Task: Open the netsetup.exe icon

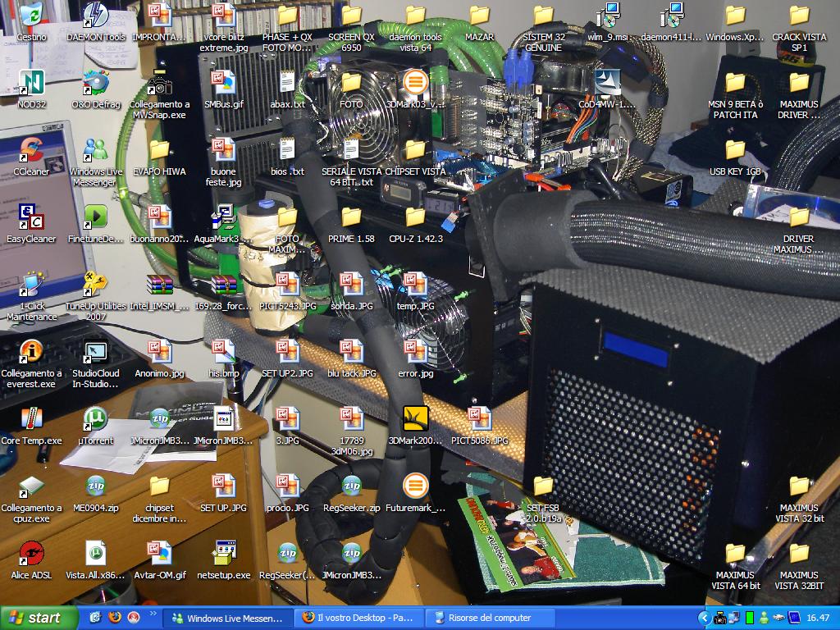Action: [x=223, y=554]
